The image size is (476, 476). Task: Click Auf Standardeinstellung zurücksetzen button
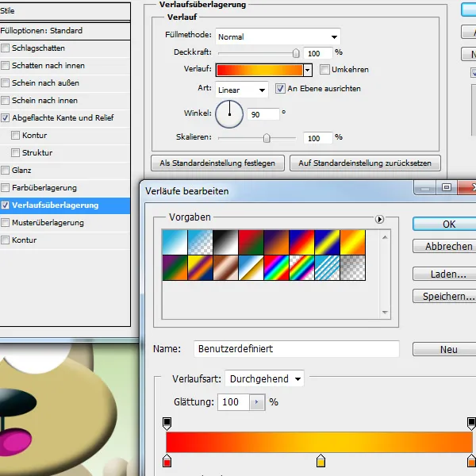(365, 163)
